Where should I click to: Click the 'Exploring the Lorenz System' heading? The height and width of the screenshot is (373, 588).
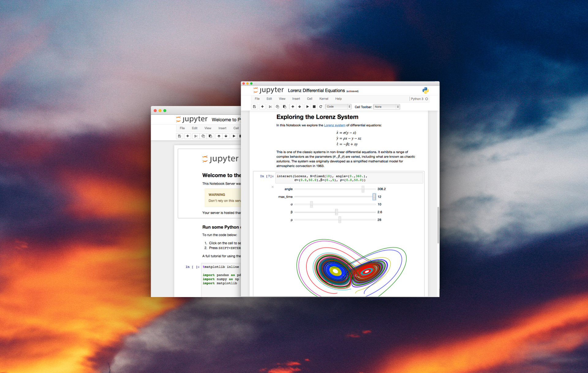(x=317, y=117)
